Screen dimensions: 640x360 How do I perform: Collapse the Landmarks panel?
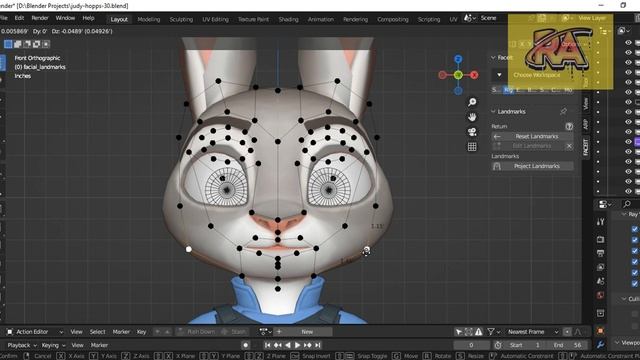pos(493,111)
